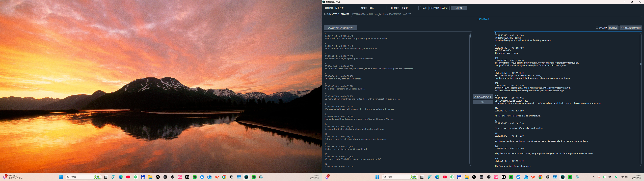Click the 中 input method indicator
Screen dimensions: 644x181
[x=610, y=177]
